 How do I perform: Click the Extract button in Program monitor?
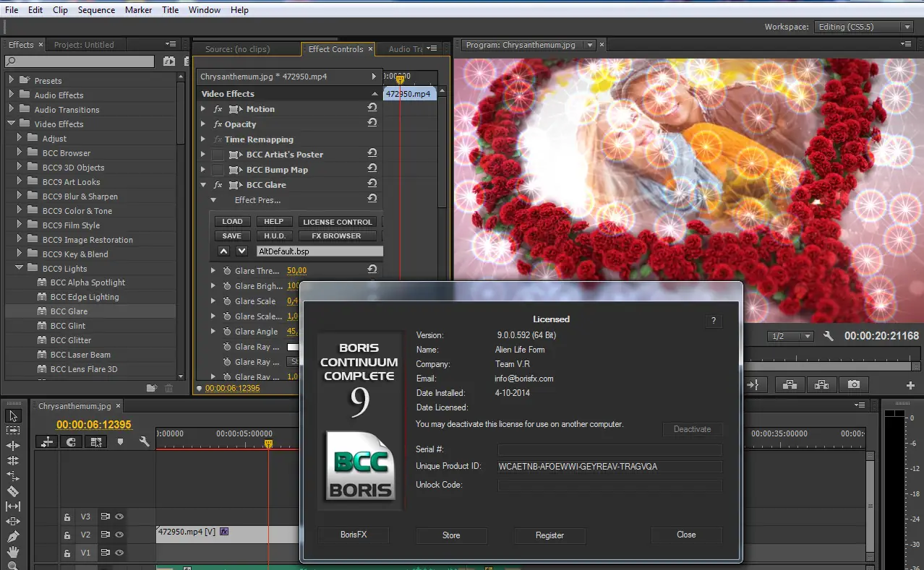[x=822, y=385]
